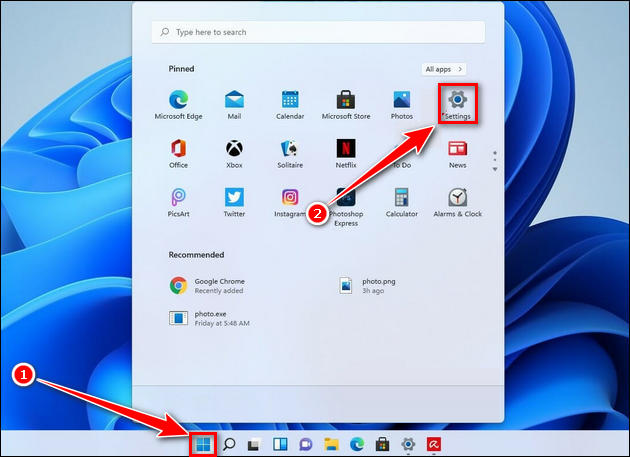This screenshot has height=457, width=630.
Task: Open Settings gear on the taskbar
Action: (x=408, y=444)
